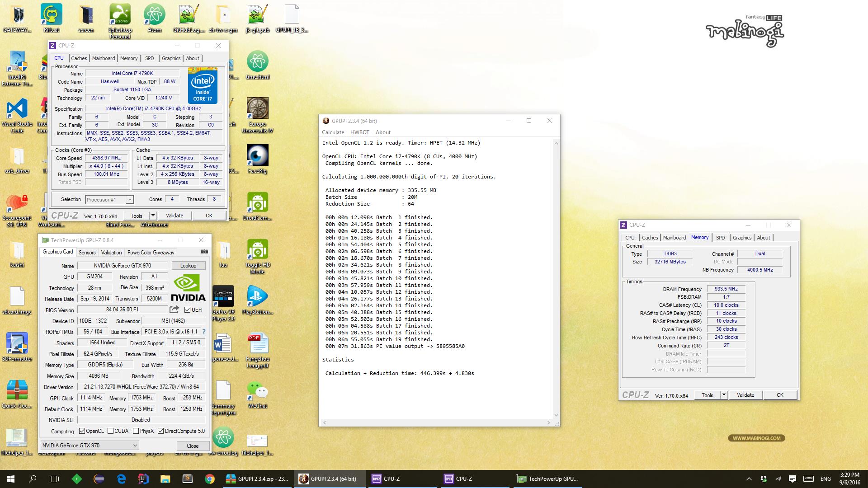
Task: Open the GitHubLog desktop file icon
Action: pos(189,18)
